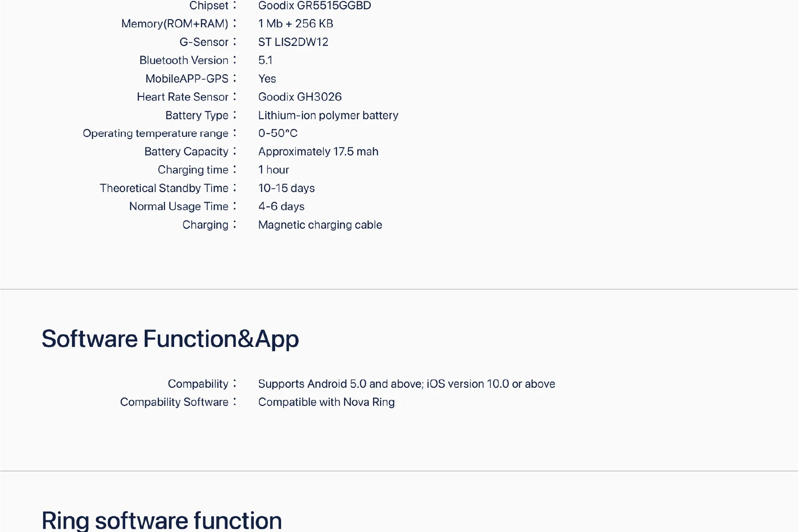The width and height of the screenshot is (798, 532).
Task: Click the Theoretical Standby Time label
Action: pyautogui.click(x=164, y=188)
